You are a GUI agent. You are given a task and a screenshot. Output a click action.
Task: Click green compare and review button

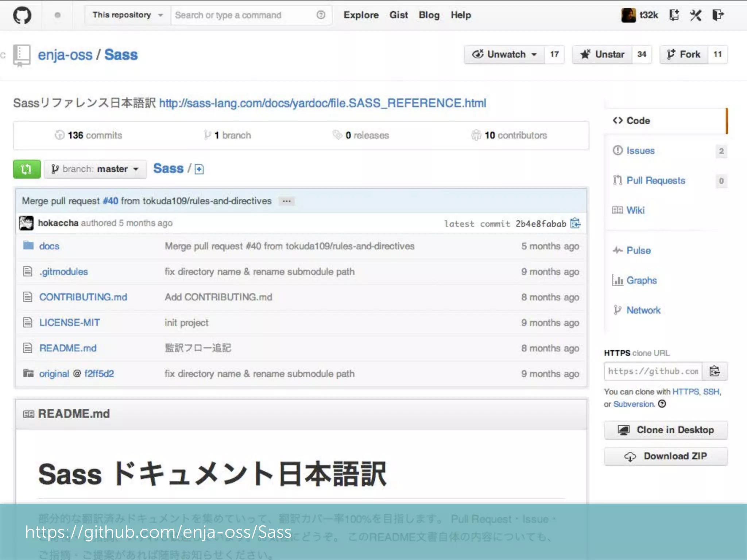tap(27, 169)
